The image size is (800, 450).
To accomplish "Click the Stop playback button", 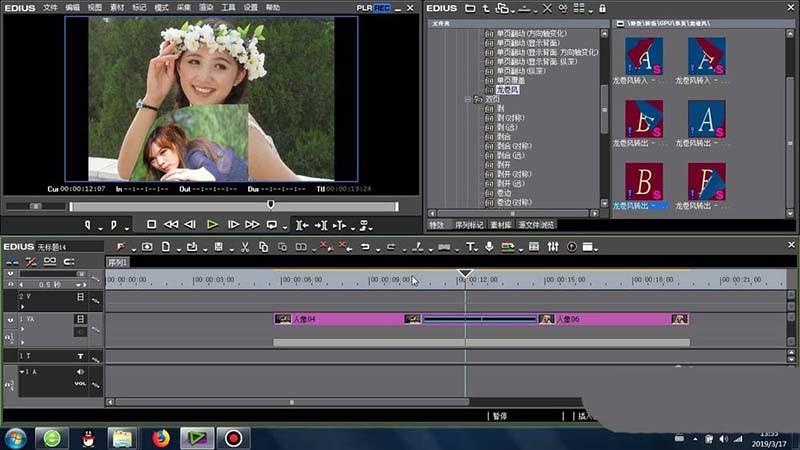I will pos(152,225).
